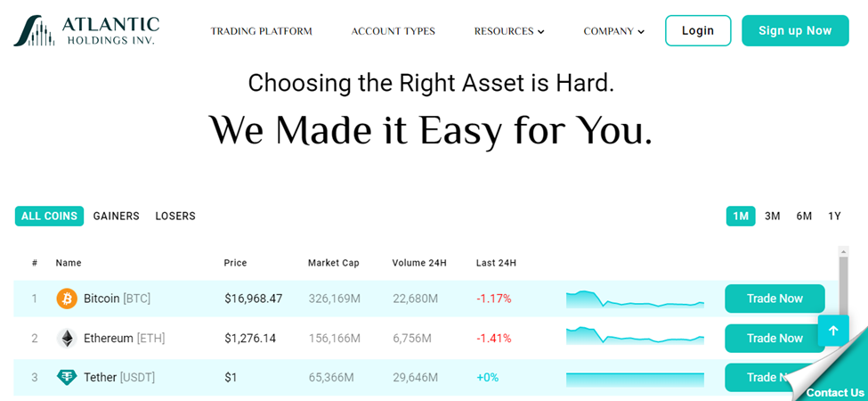The width and height of the screenshot is (868, 401).
Task: Click the Login button
Action: click(x=698, y=30)
